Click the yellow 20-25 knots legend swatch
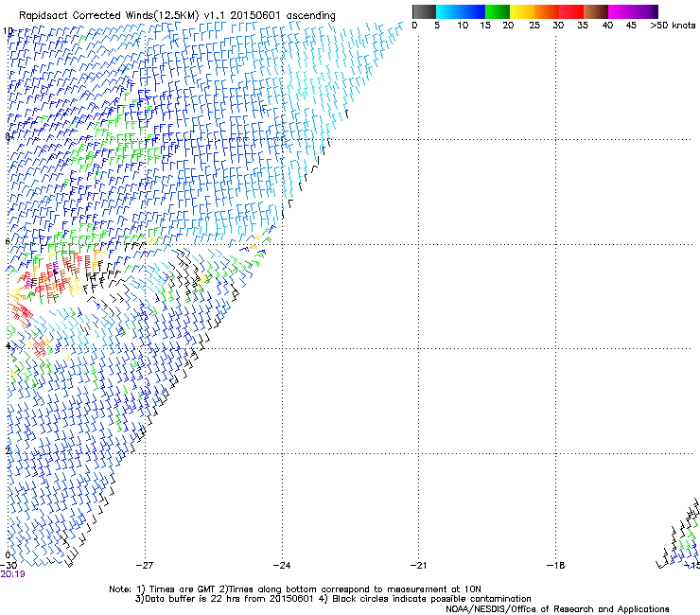Screen dimensions: 700x615 tap(522, 11)
